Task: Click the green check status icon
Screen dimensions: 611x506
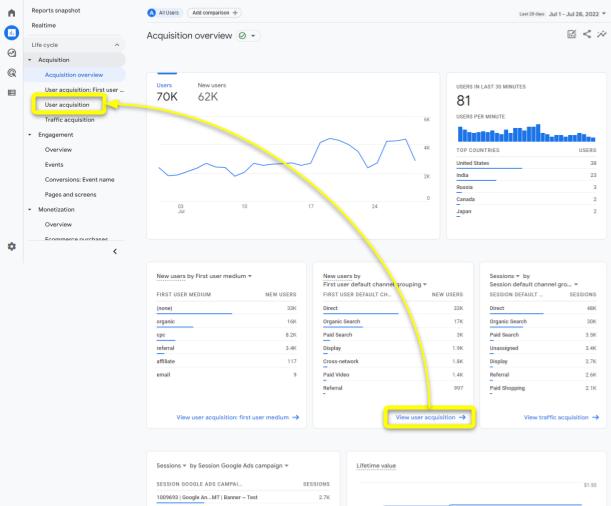Action: tap(242, 36)
